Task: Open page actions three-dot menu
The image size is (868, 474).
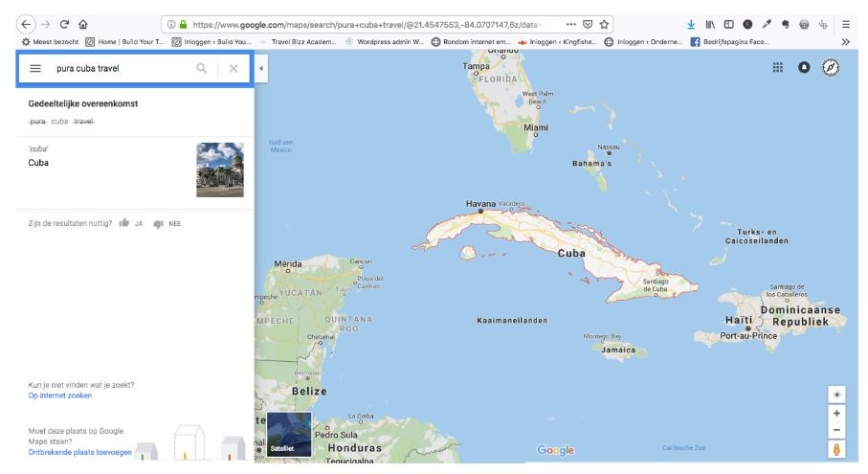Action: coord(570,24)
